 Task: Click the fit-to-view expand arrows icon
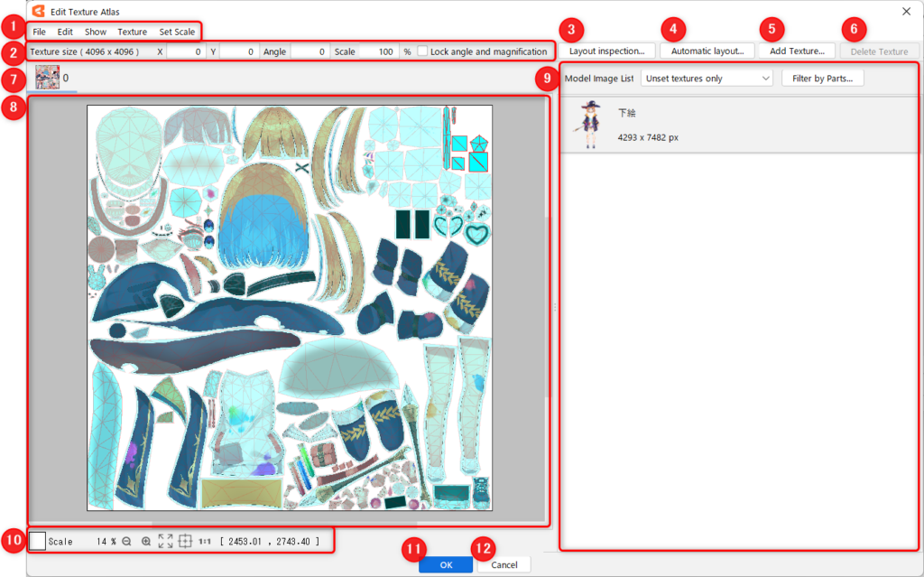click(x=165, y=541)
